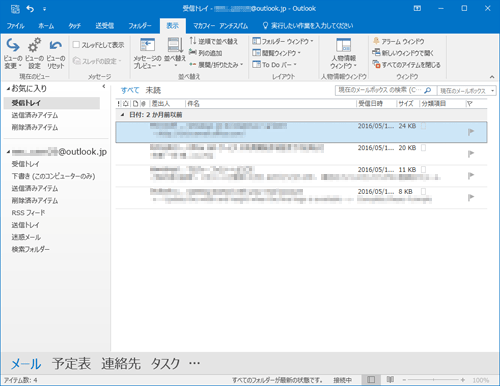Flag the 20 KB message
The width and height of the screenshot is (500, 386).
point(471,154)
